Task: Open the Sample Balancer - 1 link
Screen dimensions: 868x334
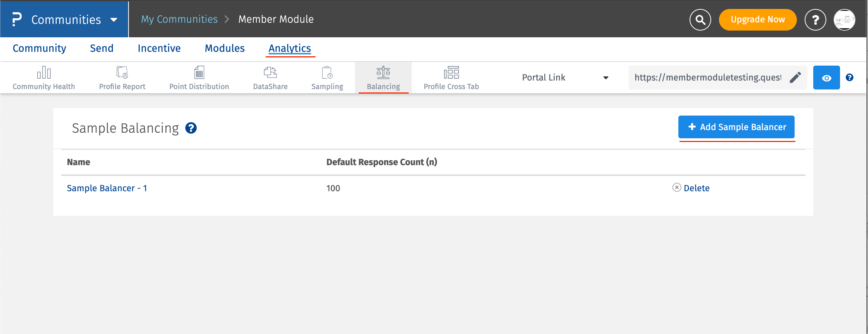Action: pyautogui.click(x=107, y=188)
